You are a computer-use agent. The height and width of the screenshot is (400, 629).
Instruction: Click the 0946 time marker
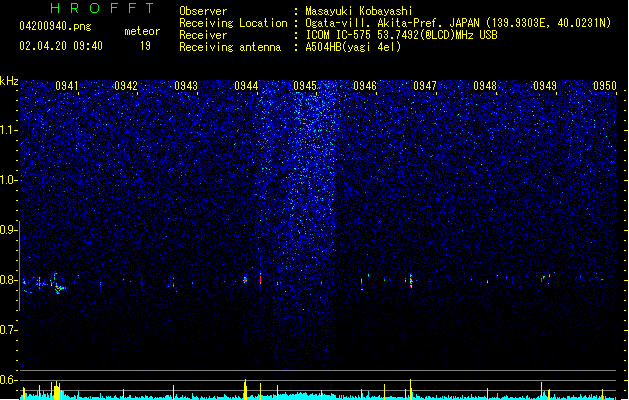365,86
